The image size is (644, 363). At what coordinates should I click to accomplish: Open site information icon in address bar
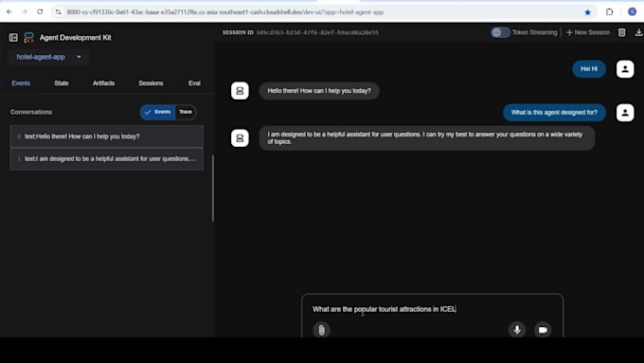59,12
